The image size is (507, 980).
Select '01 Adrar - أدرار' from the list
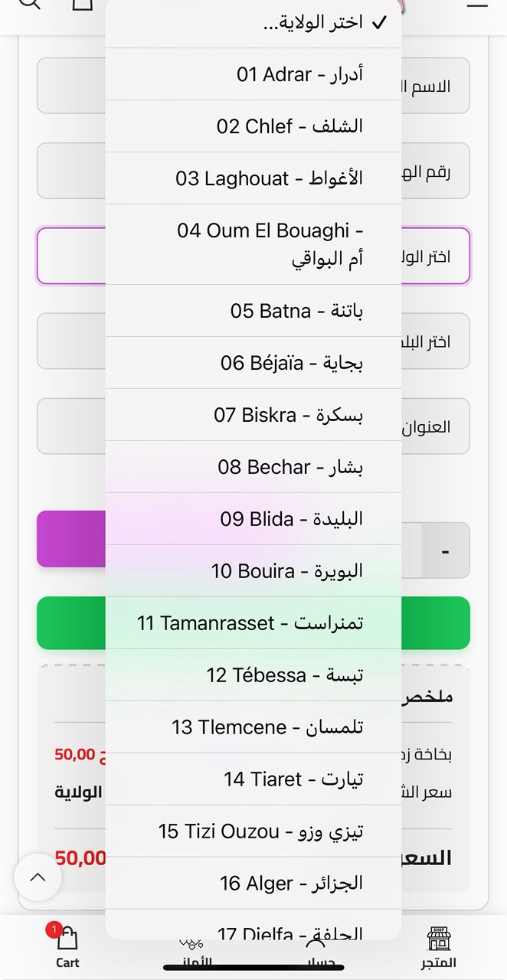click(x=253, y=74)
